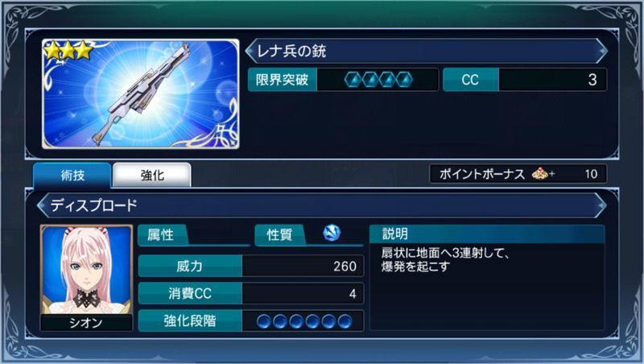This screenshot has width=644, height=364.
Task: Select the シオン character portrait
Action: [x=87, y=270]
